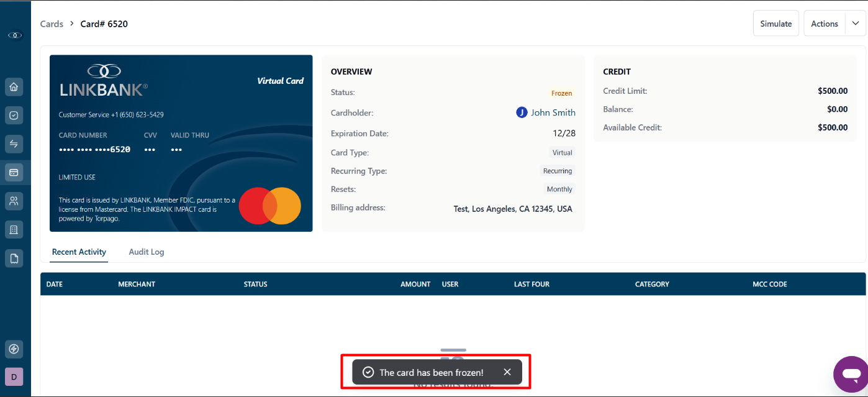Click the Card# 6520 breadcrumb
868x397 pixels.
point(104,24)
